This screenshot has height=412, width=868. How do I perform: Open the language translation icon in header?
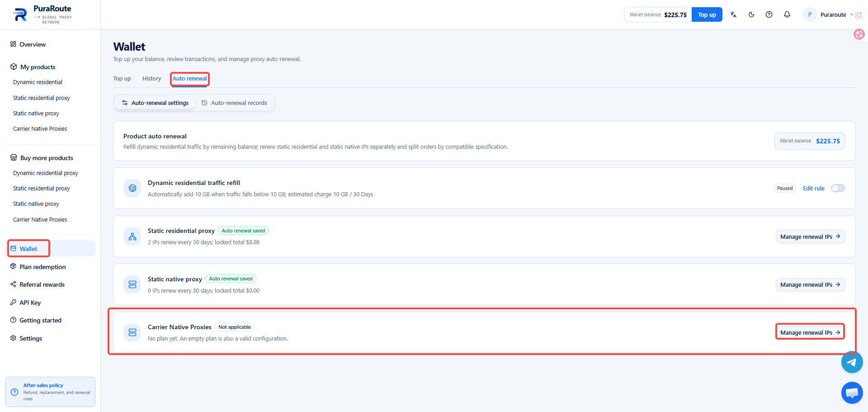point(733,15)
